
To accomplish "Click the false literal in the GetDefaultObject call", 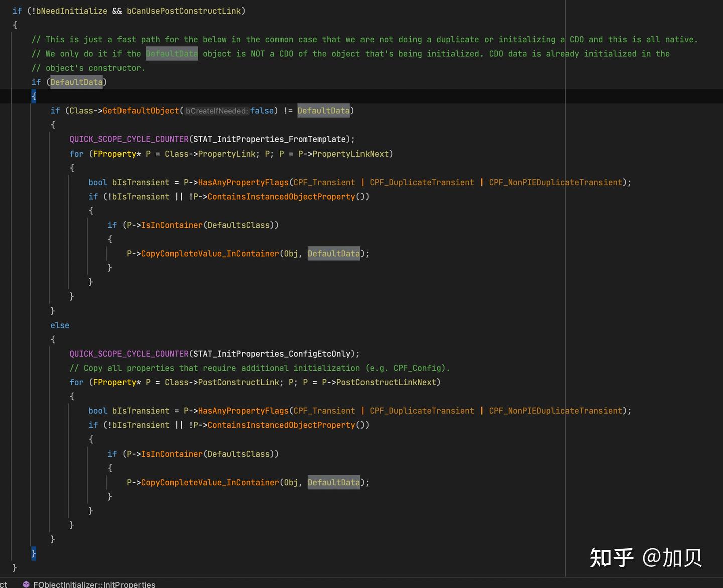I will point(262,111).
